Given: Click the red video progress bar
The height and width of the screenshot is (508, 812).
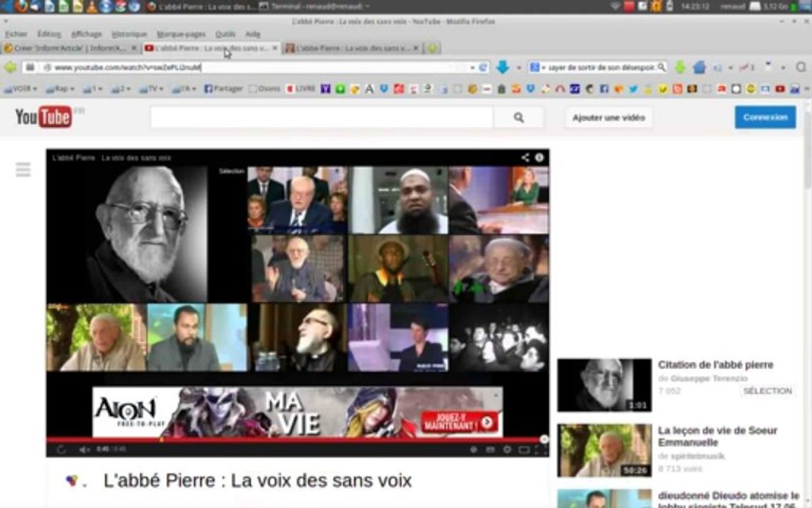Looking at the screenshot, I should (x=295, y=440).
